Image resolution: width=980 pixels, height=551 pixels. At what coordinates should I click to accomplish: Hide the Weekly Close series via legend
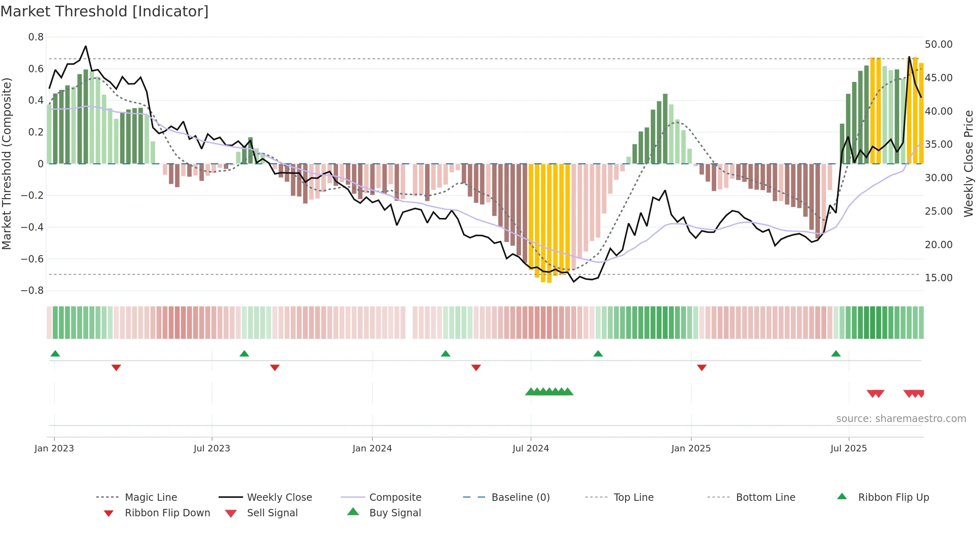tap(265, 497)
